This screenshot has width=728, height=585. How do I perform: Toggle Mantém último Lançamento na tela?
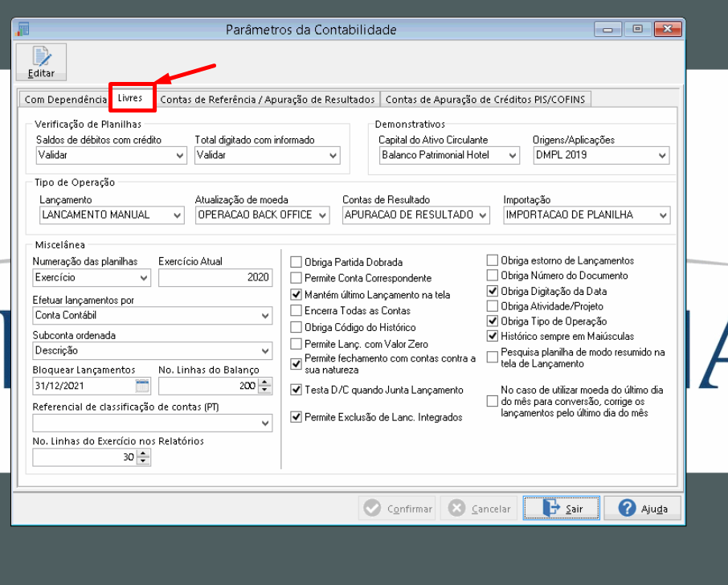[296, 294]
